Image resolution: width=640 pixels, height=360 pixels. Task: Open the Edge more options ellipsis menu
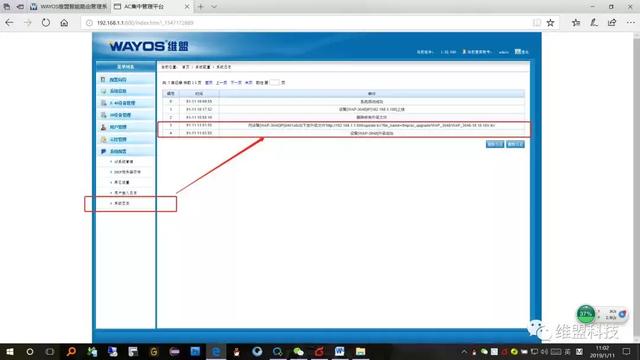tap(631, 23)
